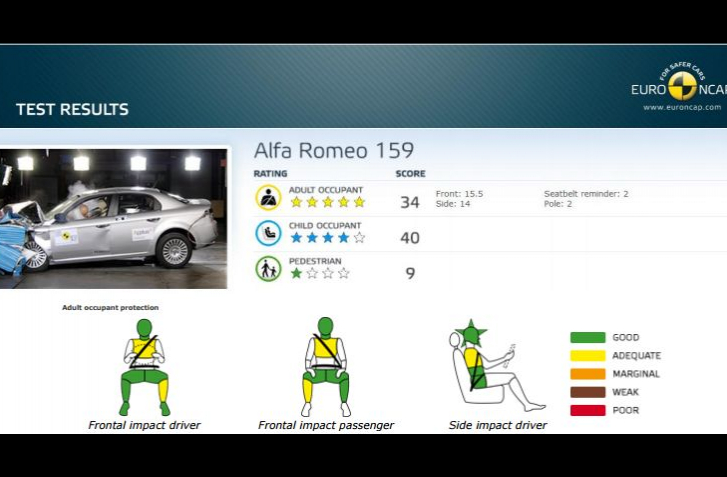Open the www.euroncap.com link
The width and height of the screenshot is (727, 477).
coord(682,107)
